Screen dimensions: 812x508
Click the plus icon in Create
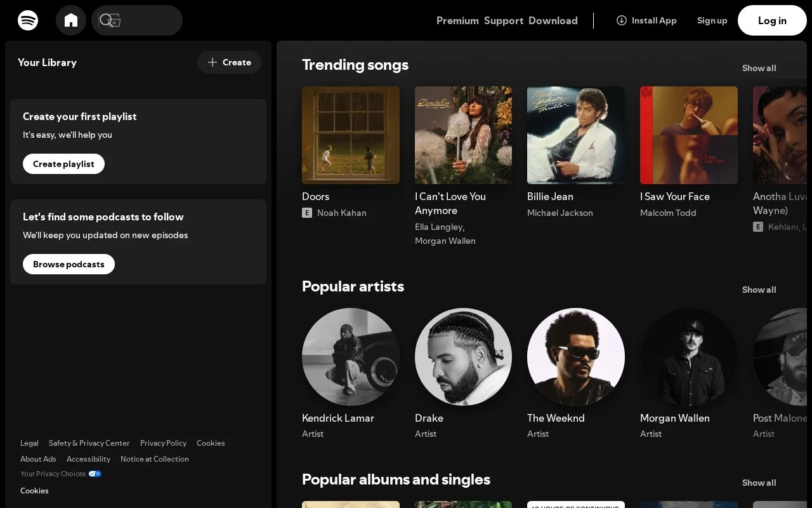[x=213, y=62]
